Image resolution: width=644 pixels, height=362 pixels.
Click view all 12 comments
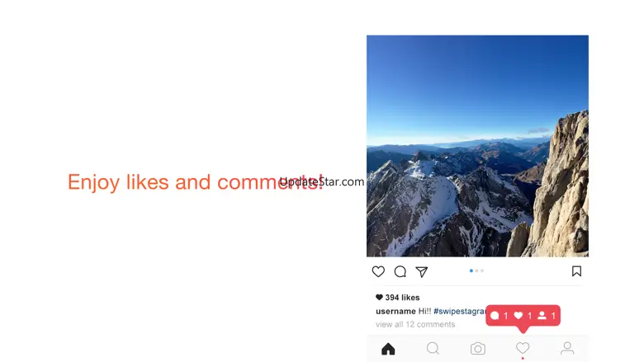click(x=415, y=324)
